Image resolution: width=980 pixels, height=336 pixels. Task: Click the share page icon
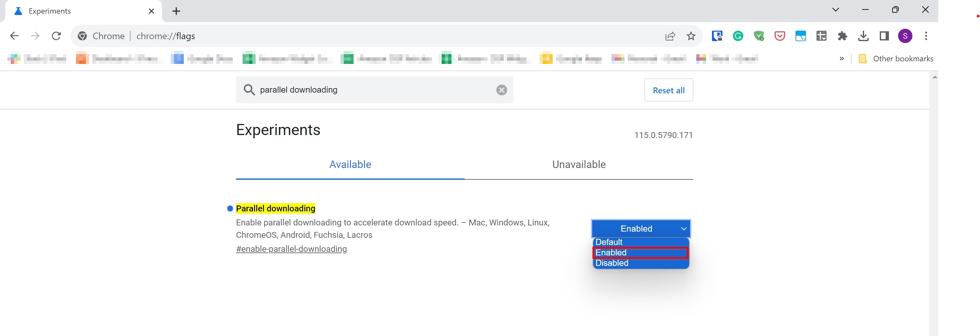click(670, 36)
